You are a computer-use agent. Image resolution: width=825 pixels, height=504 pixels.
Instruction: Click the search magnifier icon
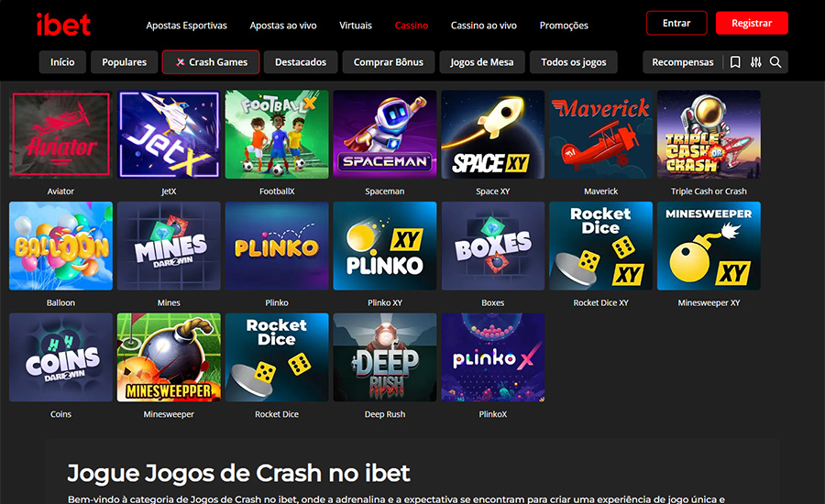(775, 62)
